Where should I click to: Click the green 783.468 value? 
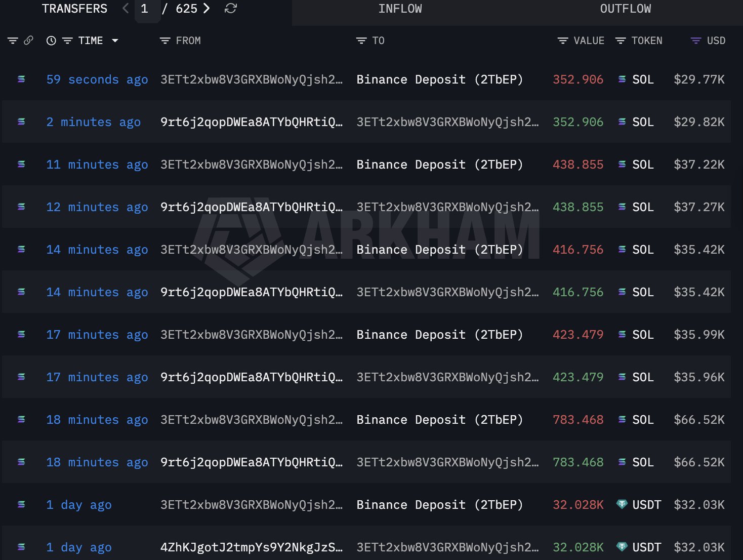(x=578, y=462)
